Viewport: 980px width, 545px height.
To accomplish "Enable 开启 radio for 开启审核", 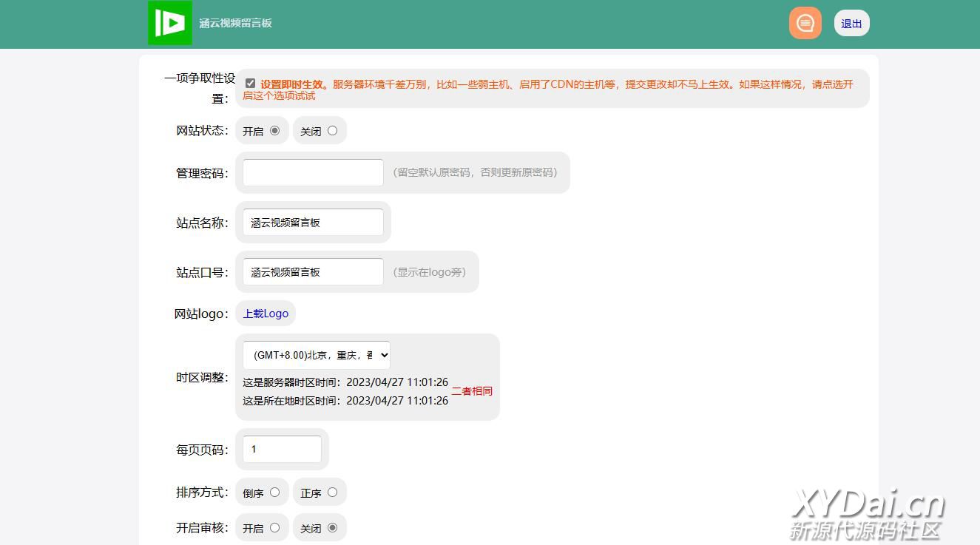I will (274, 528).
